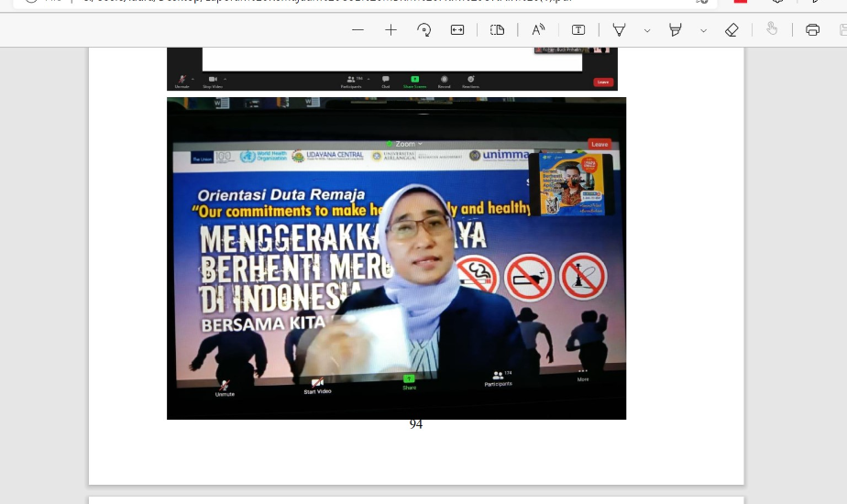Click the small speaker video thumbnail in photo

click(571, 184)
